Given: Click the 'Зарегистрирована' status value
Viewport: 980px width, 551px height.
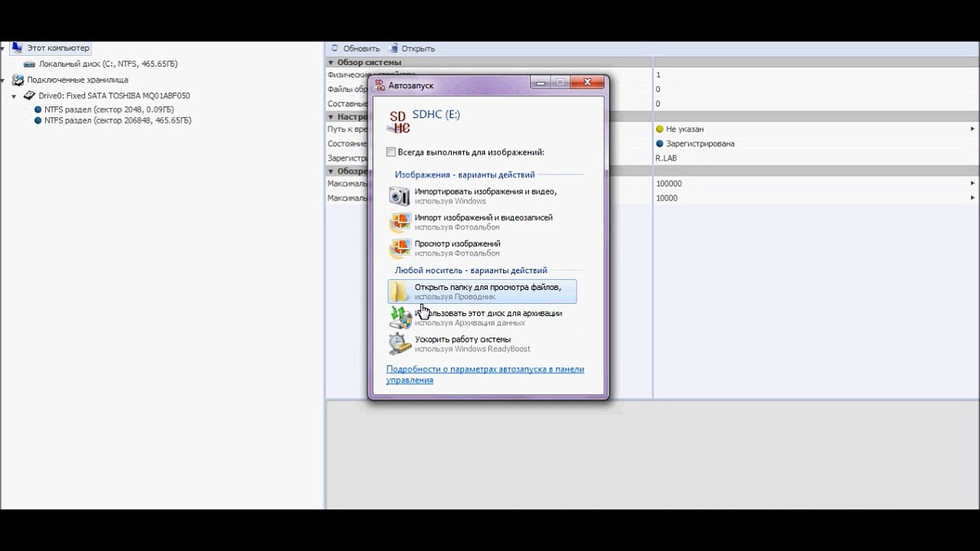Looking at the screenshot, I should pyautogui.click(x=700, y=144).
